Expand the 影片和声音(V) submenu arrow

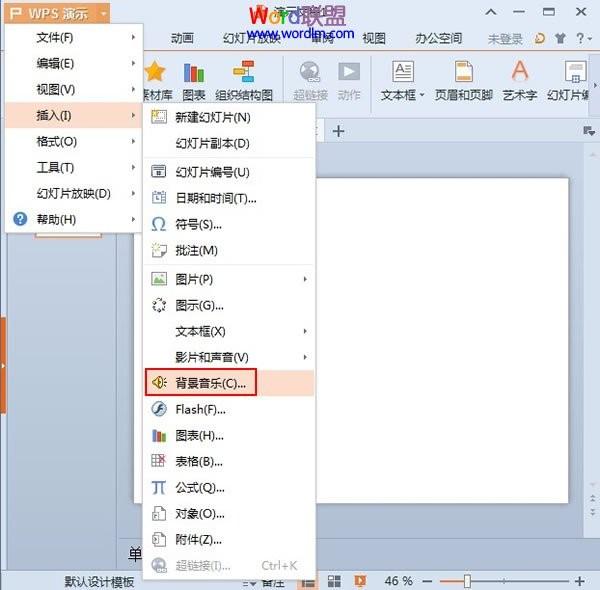click(305, 357)
